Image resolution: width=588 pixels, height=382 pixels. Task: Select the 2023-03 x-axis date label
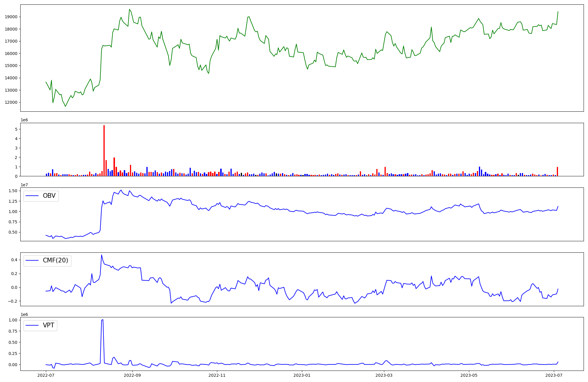pos(384,375)
